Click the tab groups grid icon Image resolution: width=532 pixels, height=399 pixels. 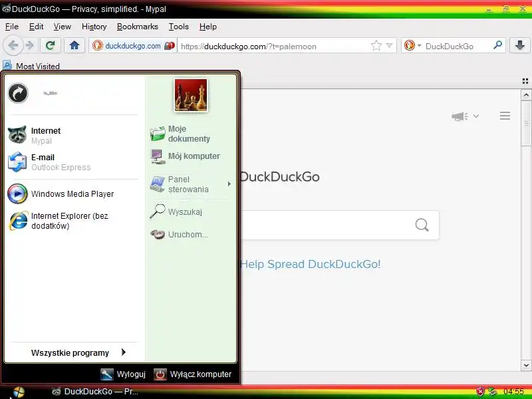(x=525, y=81)
